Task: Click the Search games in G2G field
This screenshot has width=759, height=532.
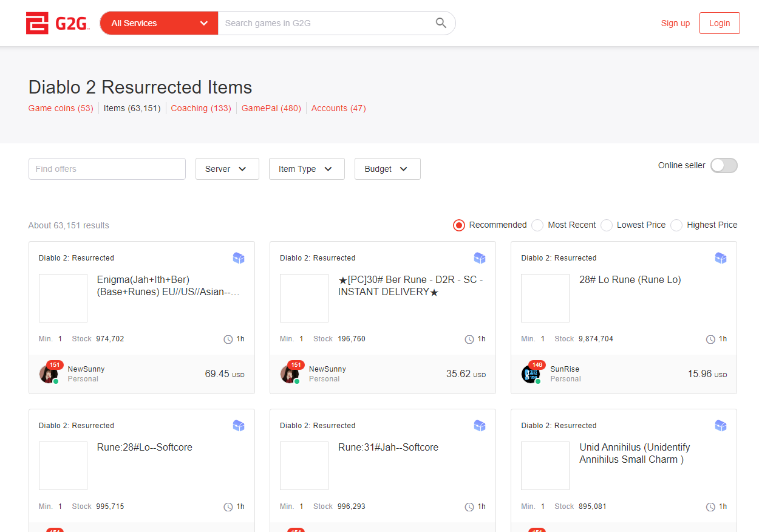Action: (x=326, y=23)
